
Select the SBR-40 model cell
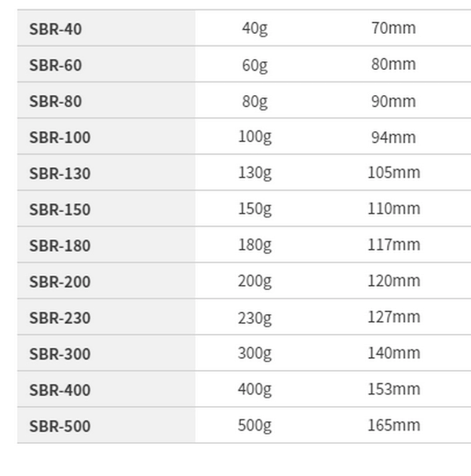point(106,28)
